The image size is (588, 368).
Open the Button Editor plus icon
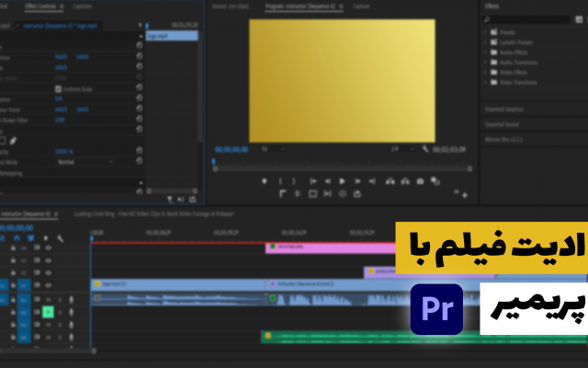pos(465,195)
